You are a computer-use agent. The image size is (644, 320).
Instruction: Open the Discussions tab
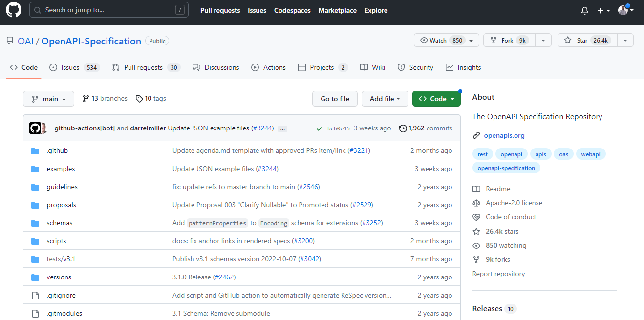click(x=215, y=67)
